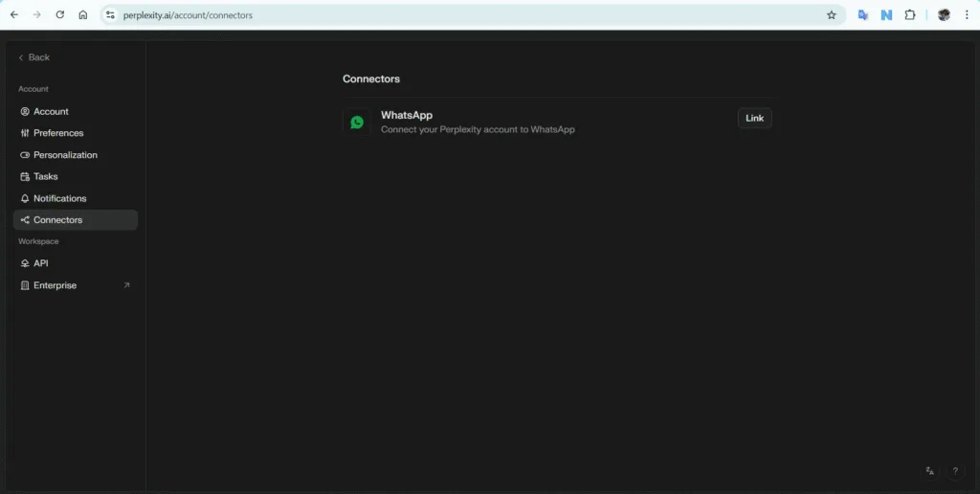Viewport: 980px width, 494px height.
Task: Open the blue N extension icon
Action: [x=886, y=15]
